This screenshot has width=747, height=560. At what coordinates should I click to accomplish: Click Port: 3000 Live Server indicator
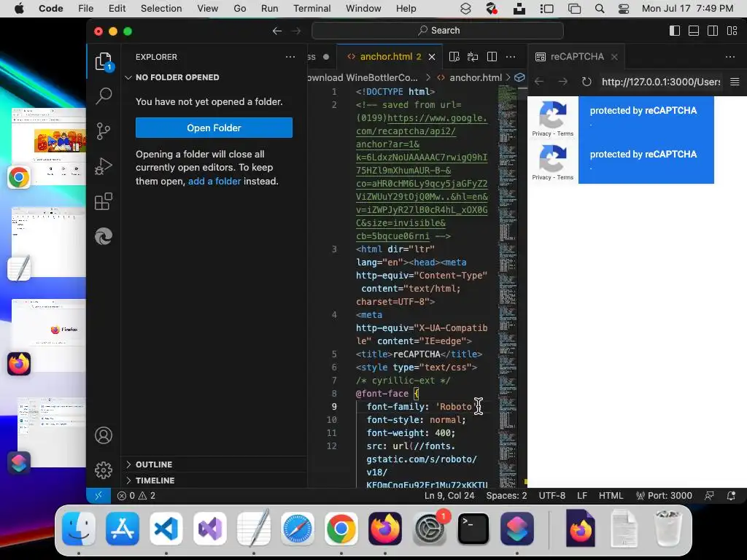664,496
